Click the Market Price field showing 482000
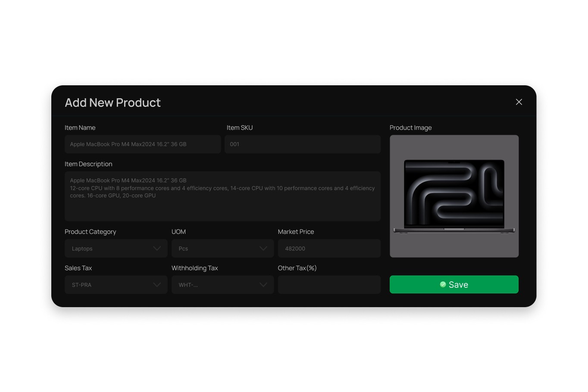Viewport: 588px width, 392px height. (x=329, y=249)
